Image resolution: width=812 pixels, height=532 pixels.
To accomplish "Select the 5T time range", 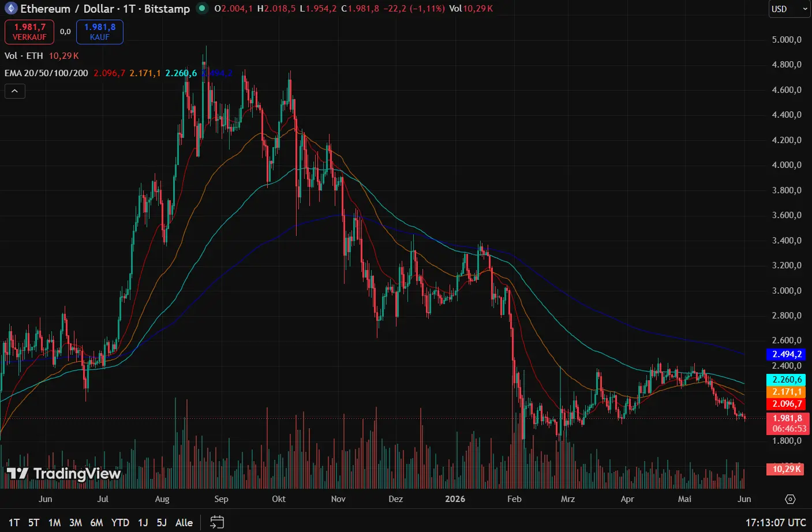I will tap(34, 523).
